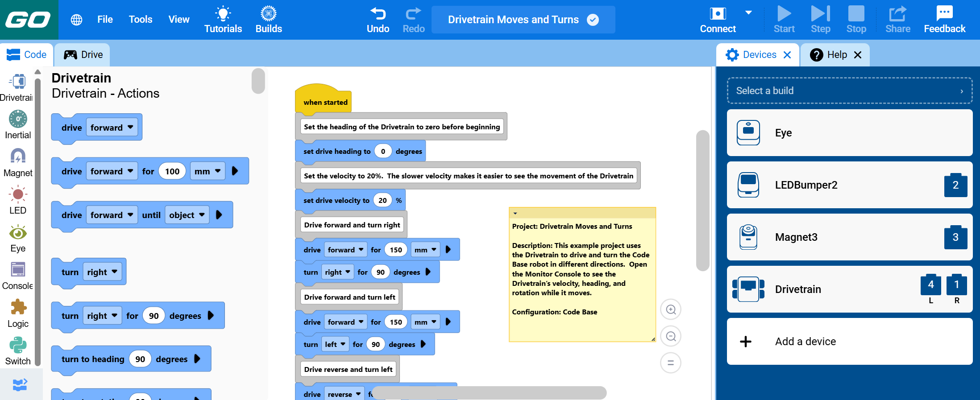The height and width of the screenshot is (400, 980).
Task: Select the LED block category
Action: click(x=18, y=200)
